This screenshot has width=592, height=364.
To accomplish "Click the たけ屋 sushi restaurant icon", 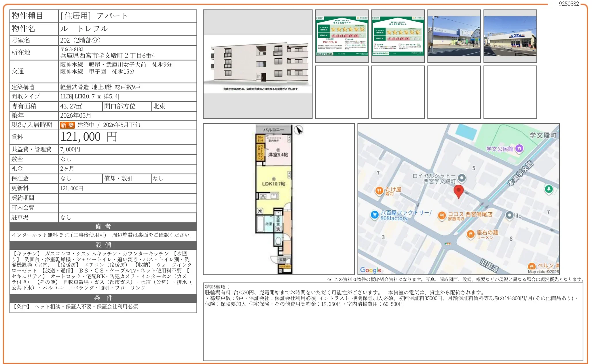I will 379,191.
